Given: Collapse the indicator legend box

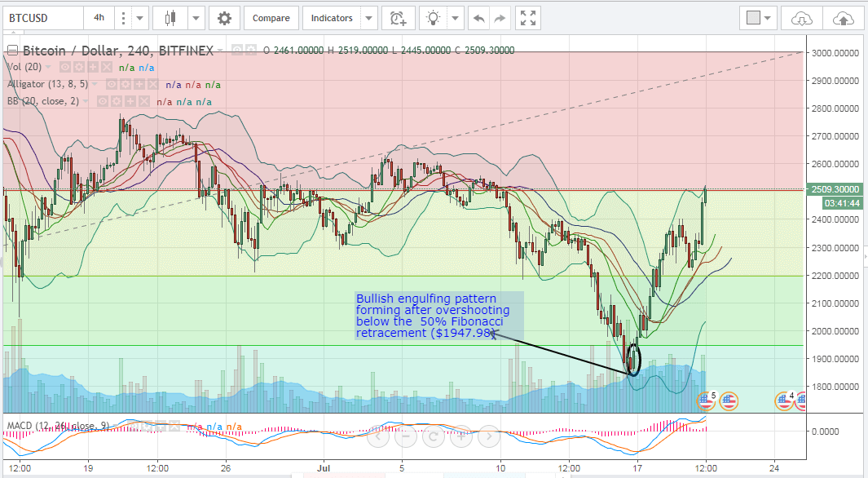Looking at the screenshot, I should pos(11,51).
